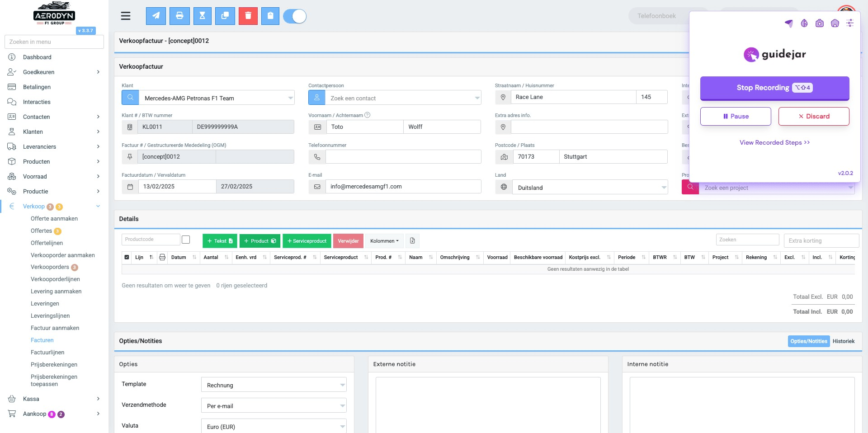The width and height of the screenshot is (868, 433).
Task: Tick the checkbox next to Productcode
Action: pos(186,240)
